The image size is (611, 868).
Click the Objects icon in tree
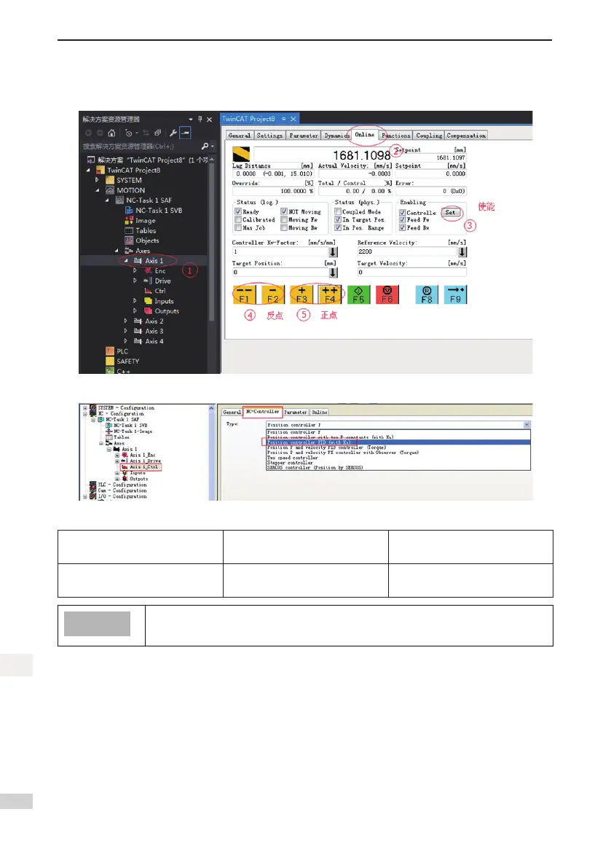coord(129,241)
